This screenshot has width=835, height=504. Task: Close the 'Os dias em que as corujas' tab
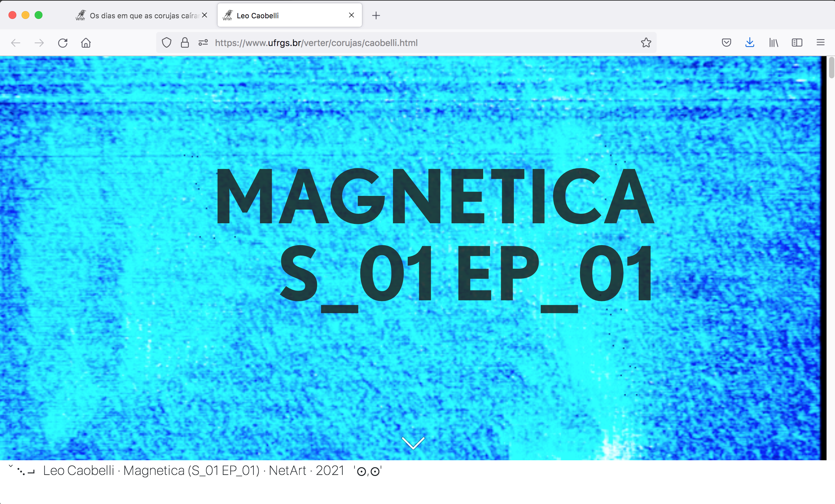205,15
